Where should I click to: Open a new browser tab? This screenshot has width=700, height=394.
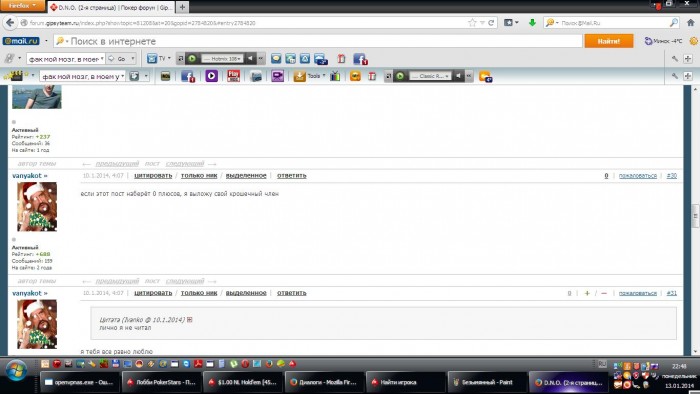(x=182, y=7)
